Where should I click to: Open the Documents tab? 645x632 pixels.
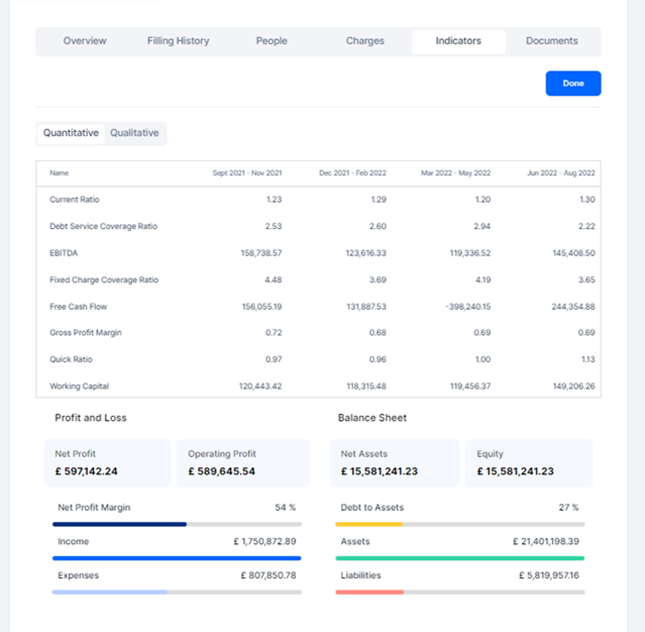(552, 41)
